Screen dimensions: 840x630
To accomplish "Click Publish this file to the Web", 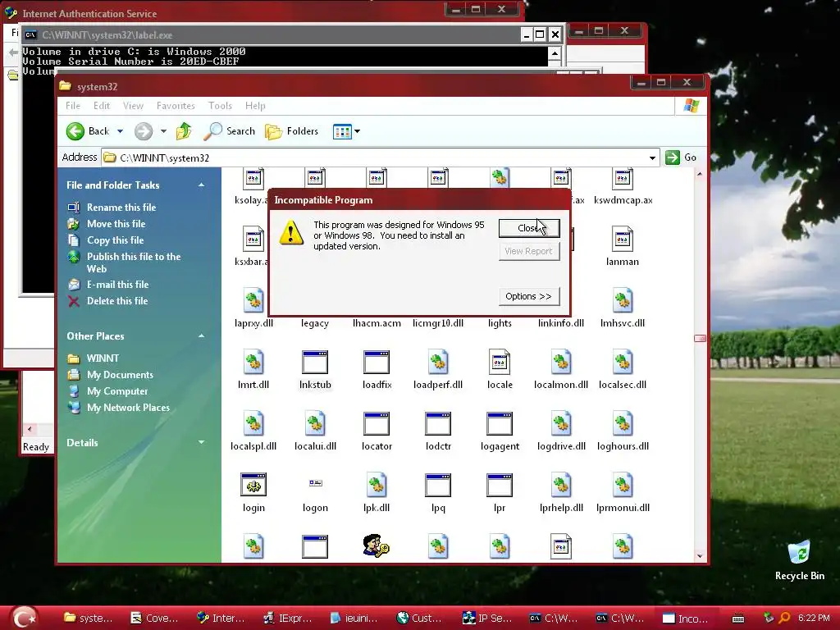I will click(134, 262).
